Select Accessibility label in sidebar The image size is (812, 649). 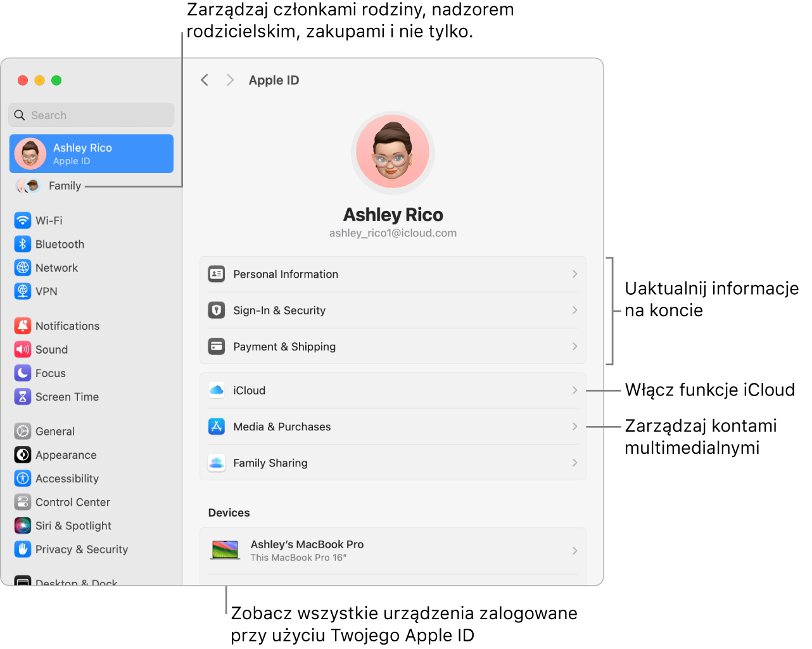coord(67,479)
